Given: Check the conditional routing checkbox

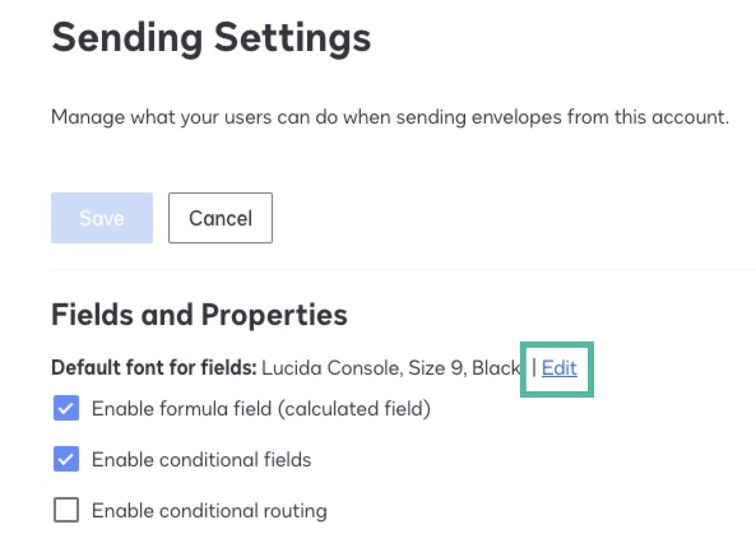Looking at the screenshot, I should pos(66,510).
